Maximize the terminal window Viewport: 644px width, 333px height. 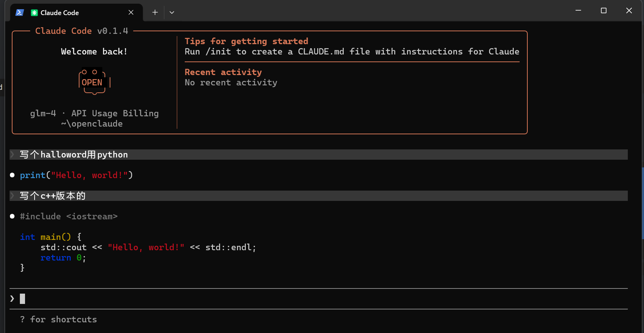pos(604,11)
